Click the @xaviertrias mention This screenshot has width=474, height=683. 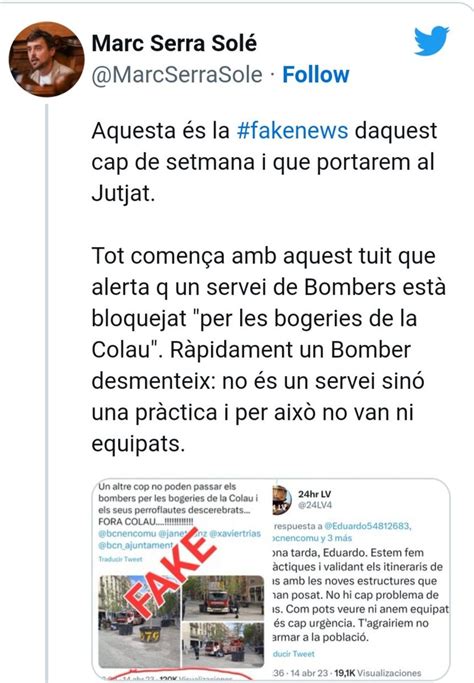235,534
